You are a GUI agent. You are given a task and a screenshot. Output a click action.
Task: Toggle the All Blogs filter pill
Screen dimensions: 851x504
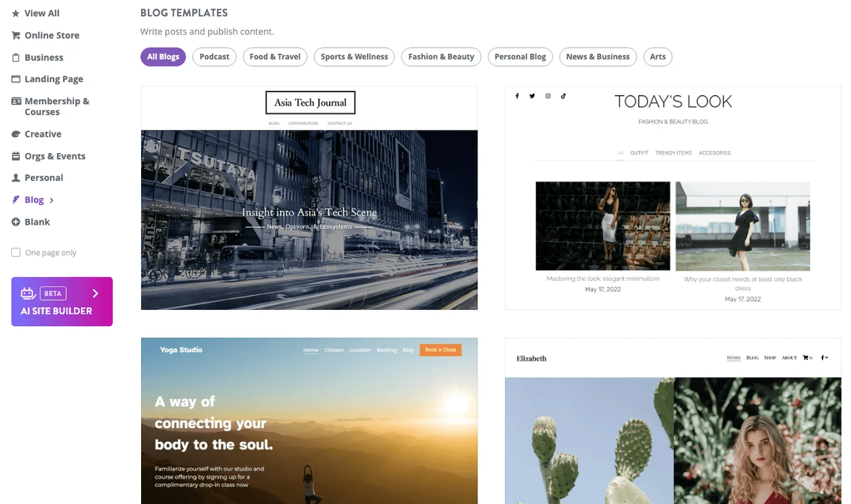click(162, 56)
